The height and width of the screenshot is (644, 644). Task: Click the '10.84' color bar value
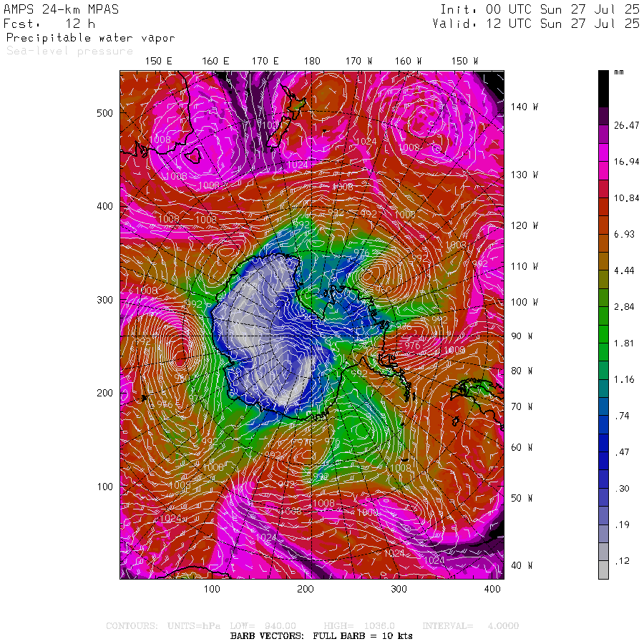pos(626,198)
